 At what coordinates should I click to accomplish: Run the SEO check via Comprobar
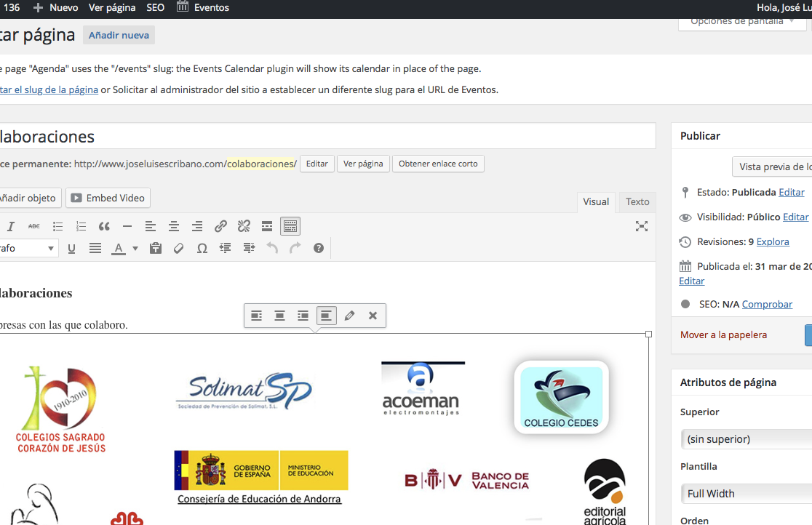767,305
